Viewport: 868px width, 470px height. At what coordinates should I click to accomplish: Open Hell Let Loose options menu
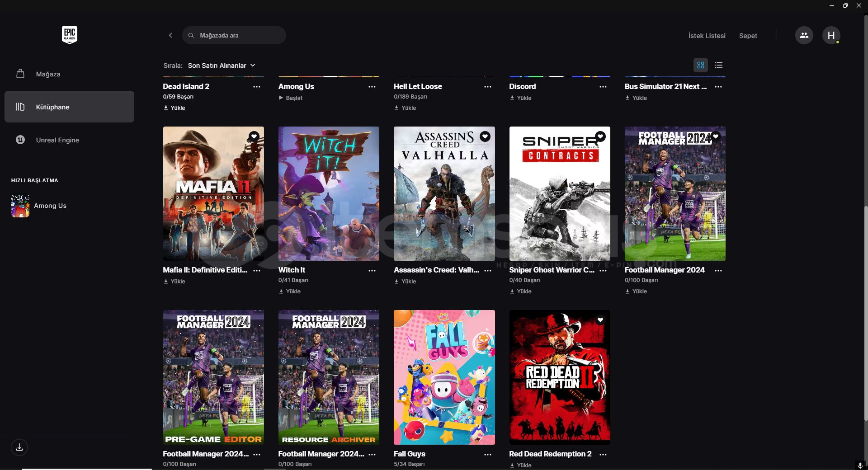tap(488, 87)
